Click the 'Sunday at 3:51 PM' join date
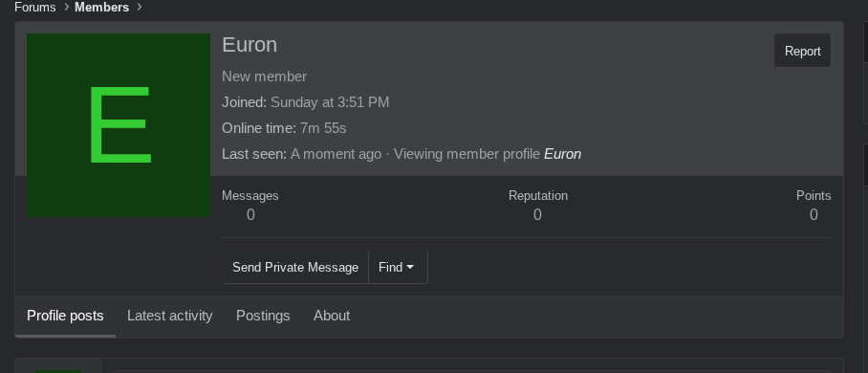The height and width of the screenshot is (373, 868). [x=330, y=102]
